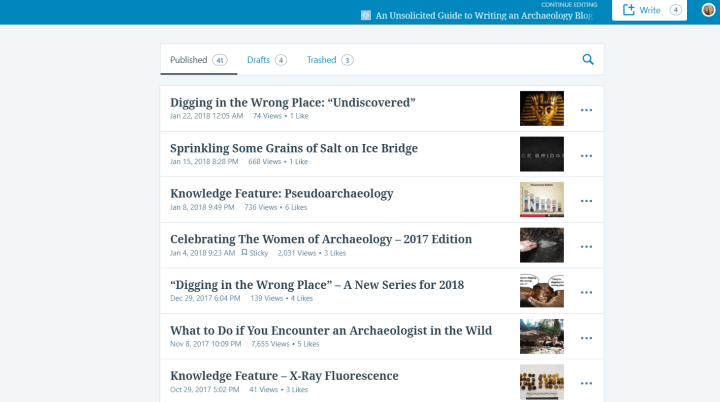Open the ellipsis menu for X-Ray Fluorescence post

[x=586, y=383]
